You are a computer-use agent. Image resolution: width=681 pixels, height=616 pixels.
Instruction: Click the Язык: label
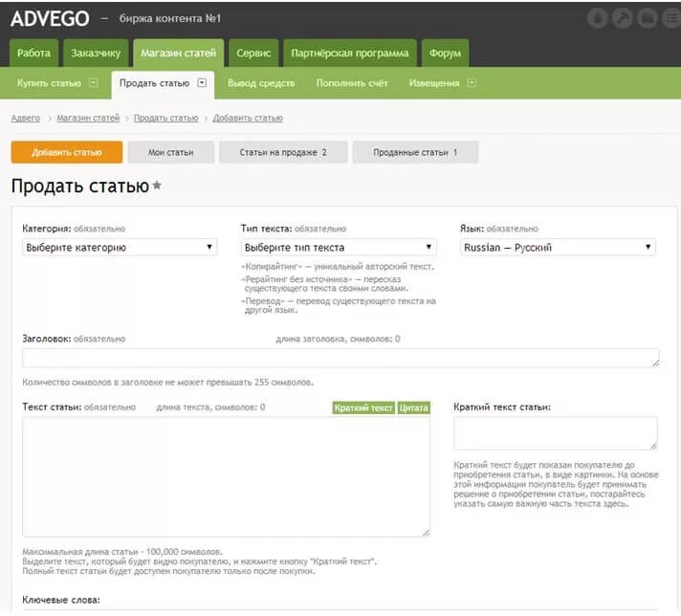click(x=472, y=229)
